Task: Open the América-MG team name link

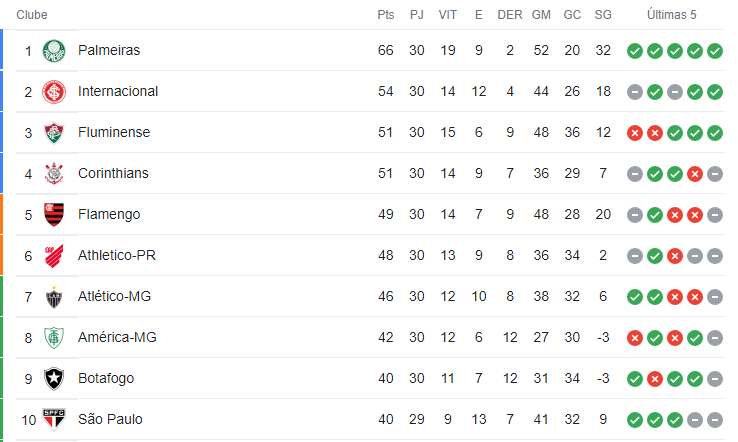Action: tap(117, 338)
